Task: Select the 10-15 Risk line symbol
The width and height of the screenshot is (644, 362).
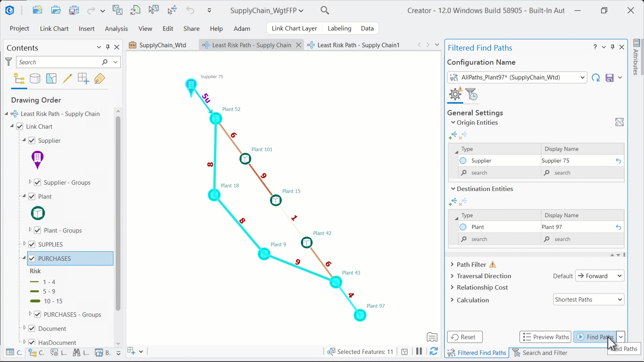Action: (x=35, y=301)
